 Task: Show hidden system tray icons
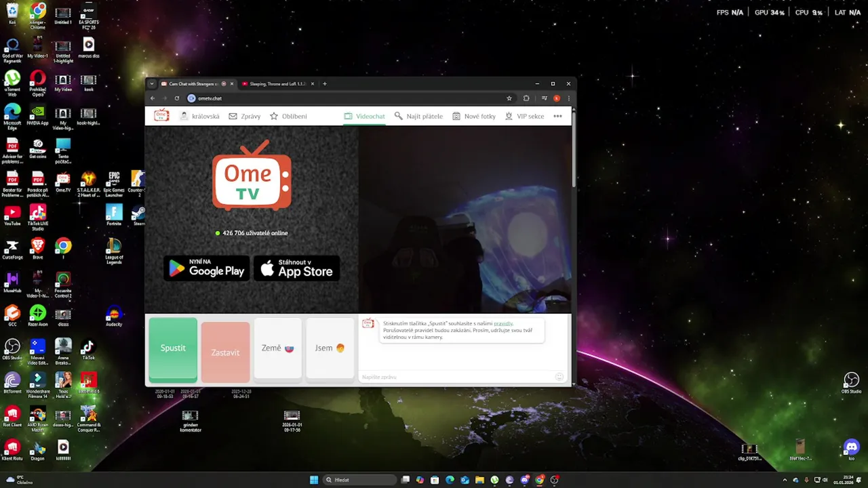click(x=785, y=480)
